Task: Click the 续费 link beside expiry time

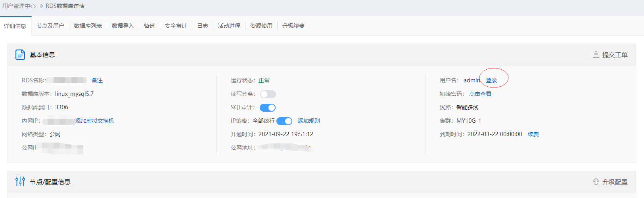Action: click(533, 134)
